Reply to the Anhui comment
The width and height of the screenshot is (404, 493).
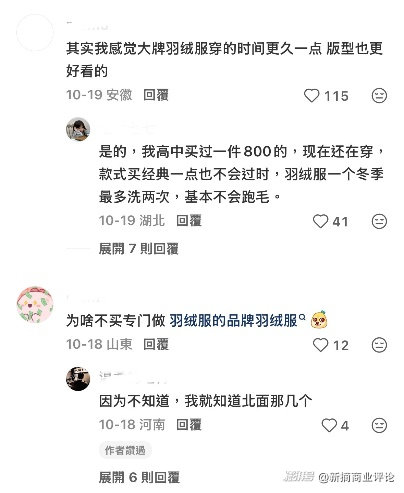point(156,95)
